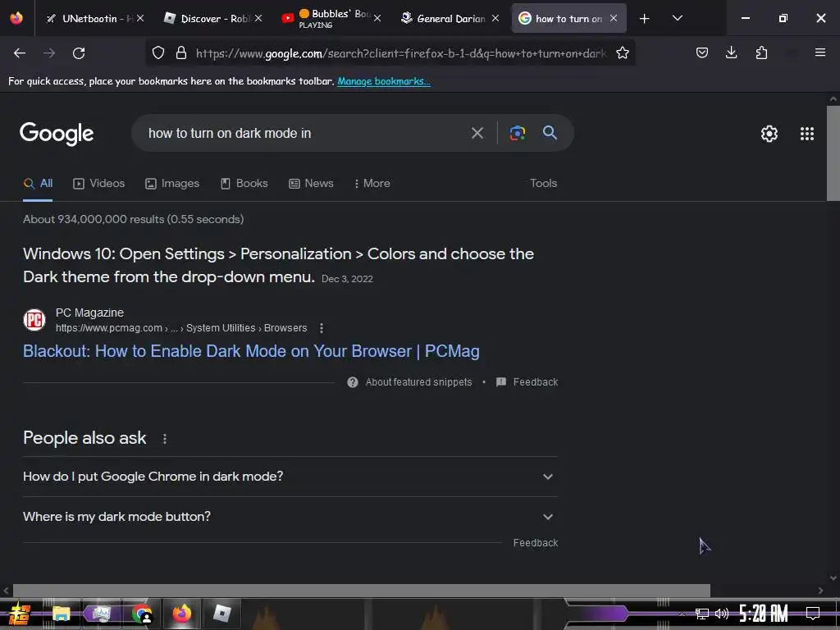Screen dimensions: 840x630
Task: Open search Tools options
Action: (543, 183)
